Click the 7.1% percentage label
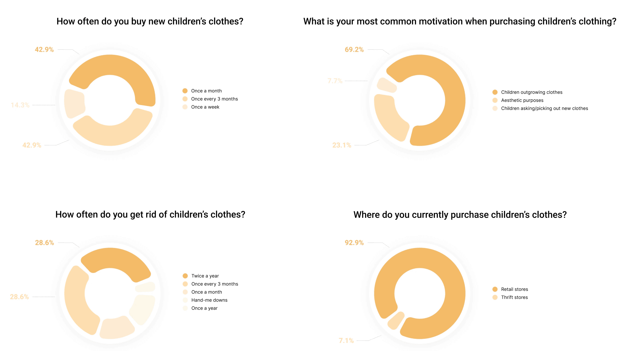The width and height of the screenshot is (644, 351). tap(346, 340)
